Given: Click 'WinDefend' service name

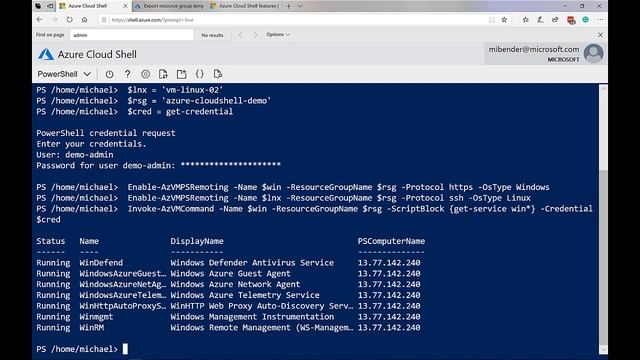Looking at the screenshot, I should (101, 263).
